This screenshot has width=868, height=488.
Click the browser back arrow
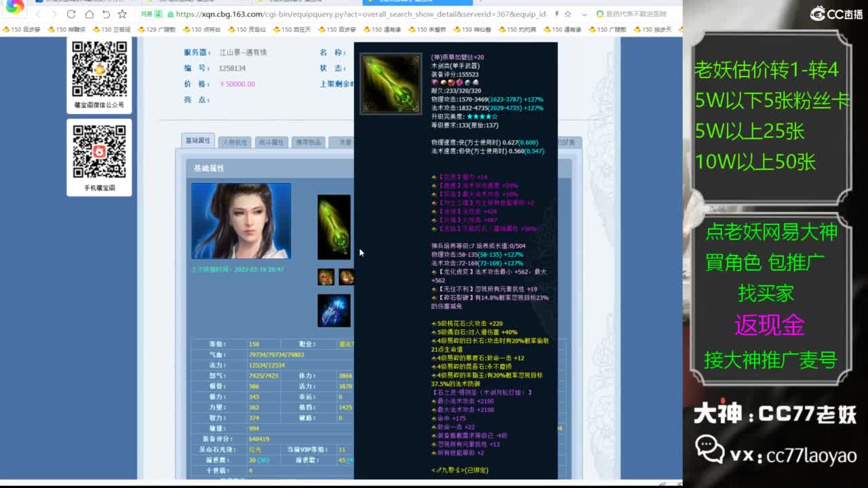tap(38, 14)
